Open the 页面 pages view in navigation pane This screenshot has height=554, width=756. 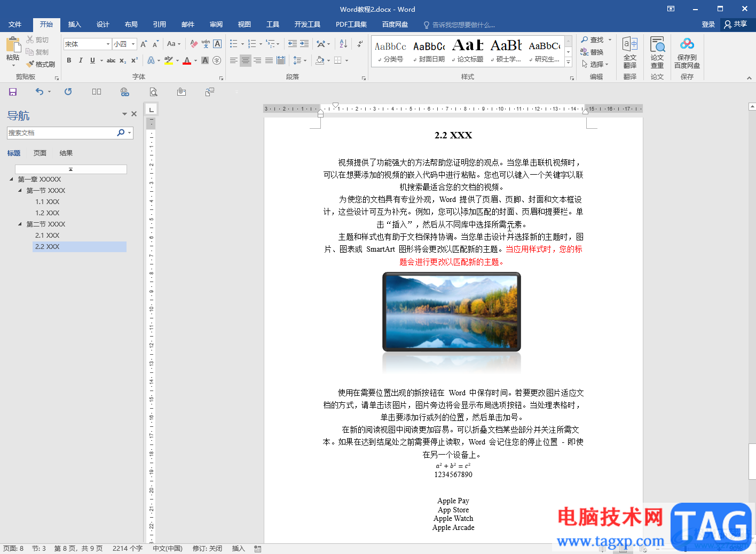pos(40,153)
